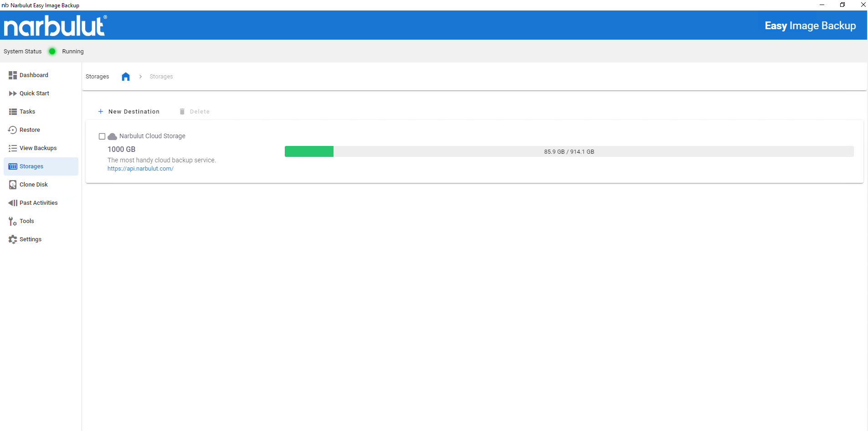Open Past Activities page

click(x=38, y=203)
